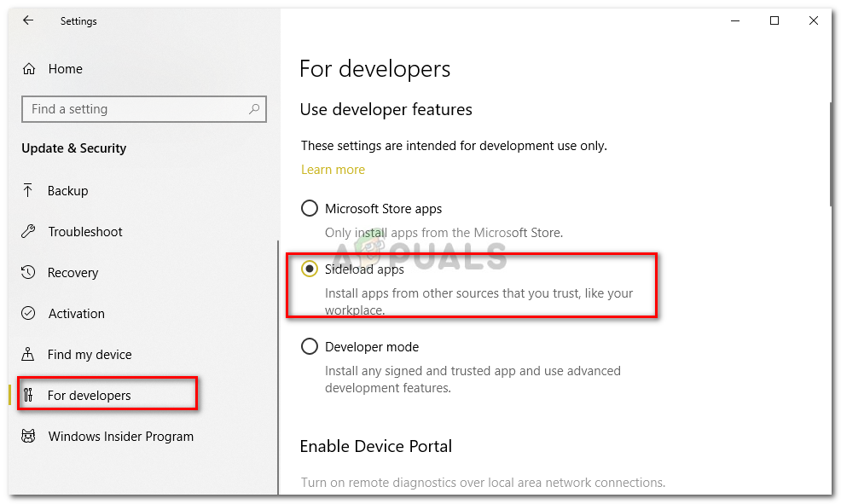Click the Windows Insider Program icon
The width and height of the screenshot is (841, 504).
[28, 437]
